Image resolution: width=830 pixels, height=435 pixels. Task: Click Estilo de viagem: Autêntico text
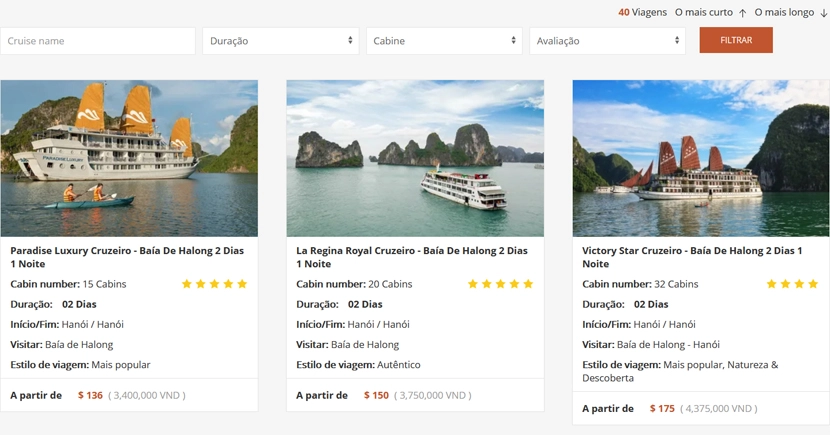point(358,365)
